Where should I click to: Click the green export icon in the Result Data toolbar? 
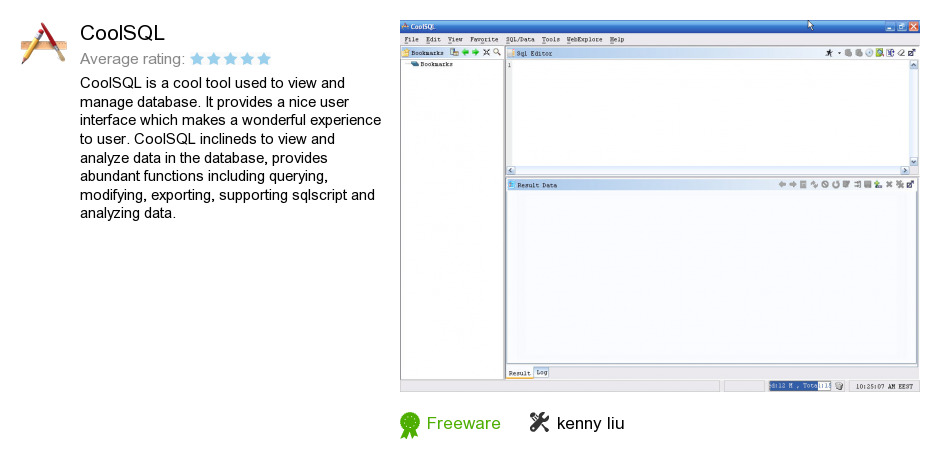click(x=878, y=185)
